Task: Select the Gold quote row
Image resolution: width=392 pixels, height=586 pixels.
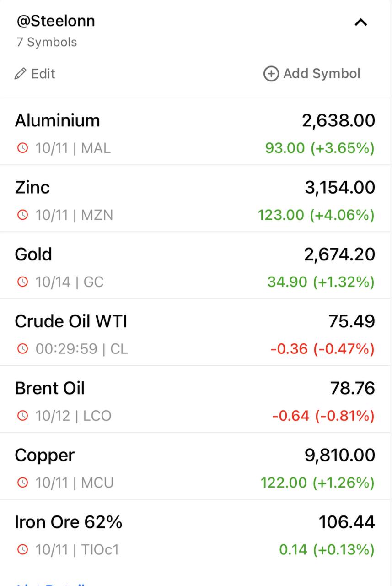Action: pyautogui.click(x=196, y=266)
